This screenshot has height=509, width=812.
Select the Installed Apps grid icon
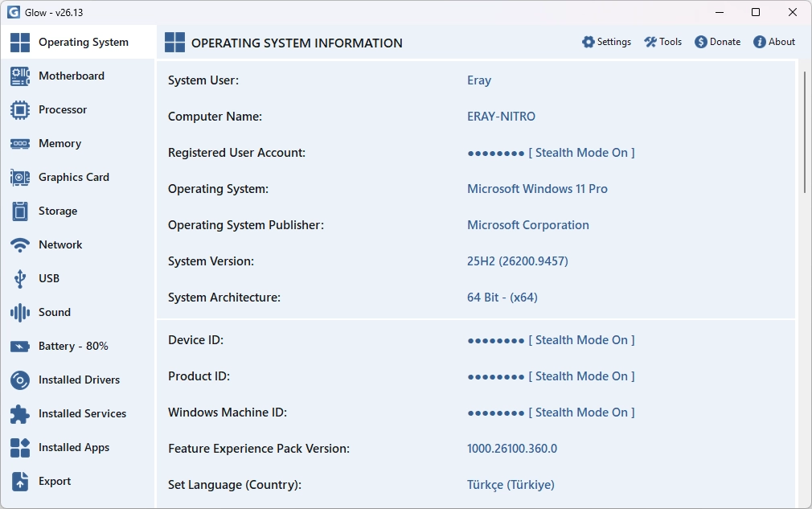[19, 447]
